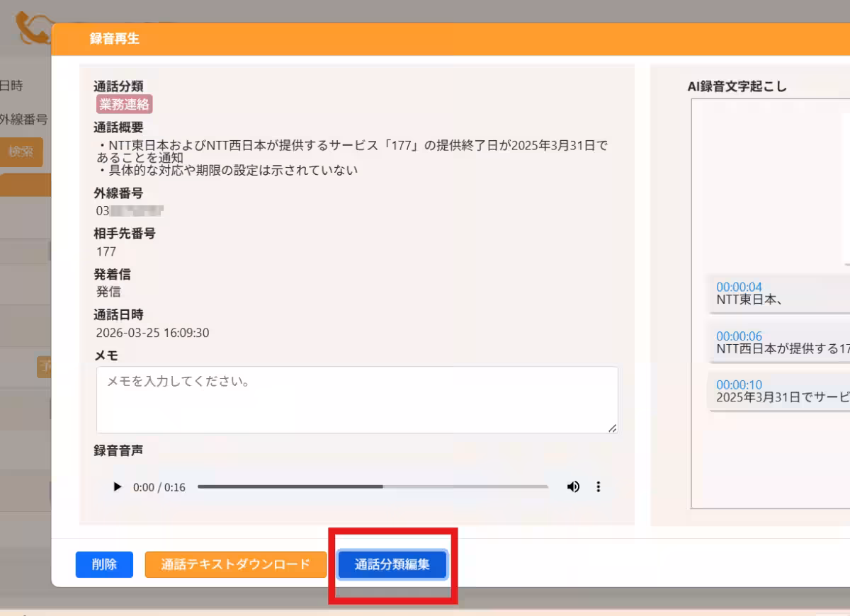This screenshot has height=616, width=850.
Task: Click the 検索 button in the sidebar
Action: click(x=22, y=152)
